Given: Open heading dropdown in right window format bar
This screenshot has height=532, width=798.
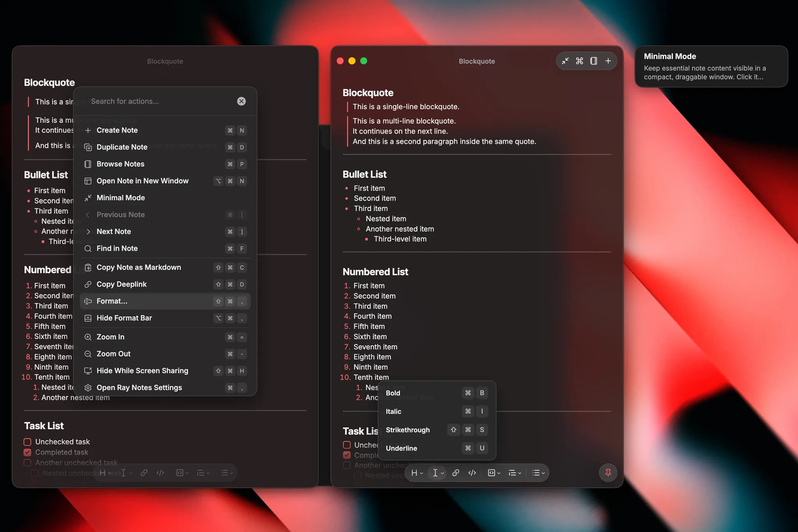Looking at the screenshot, I should (x=417, y=473).
